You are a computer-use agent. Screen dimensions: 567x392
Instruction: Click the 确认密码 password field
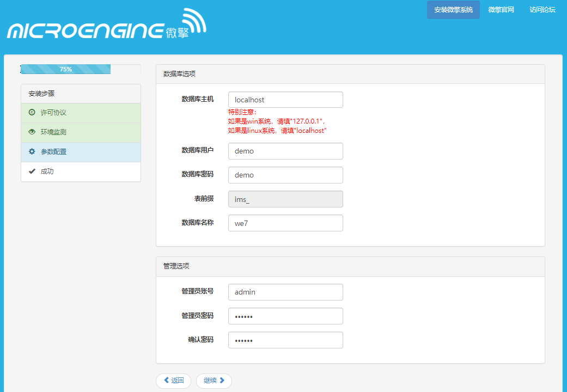pyautogui.click(x=285, y=340)
